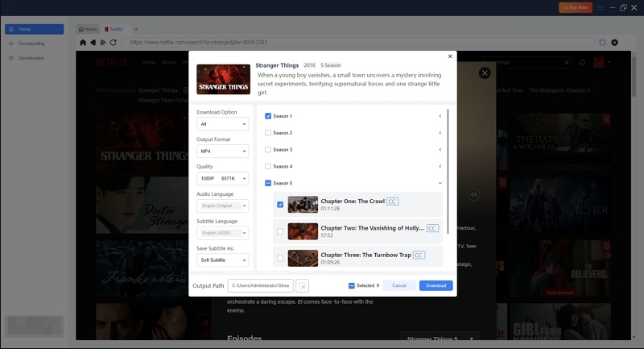Open Downloading section in sidebar
Screen dimensions: 644x349
click(34, 44)
